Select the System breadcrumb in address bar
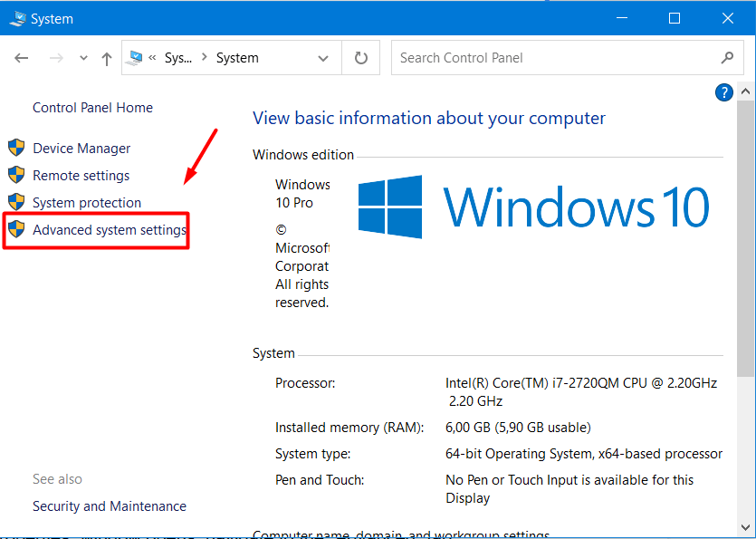The width and height of the screenshot is (756, 539). (237, 58)
